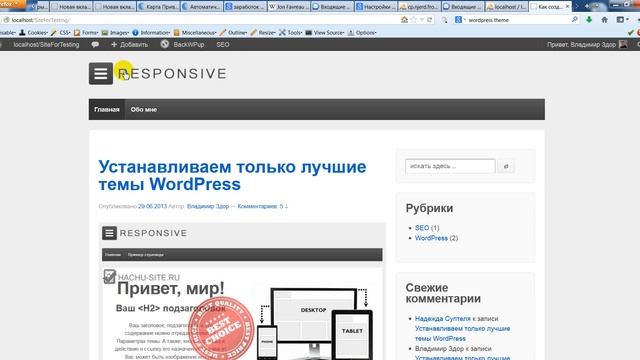The height and width of the screenshot is (360, 640).
Task: Open the Tools dropdown in the developer toolbar
Action: click(291, 33)
